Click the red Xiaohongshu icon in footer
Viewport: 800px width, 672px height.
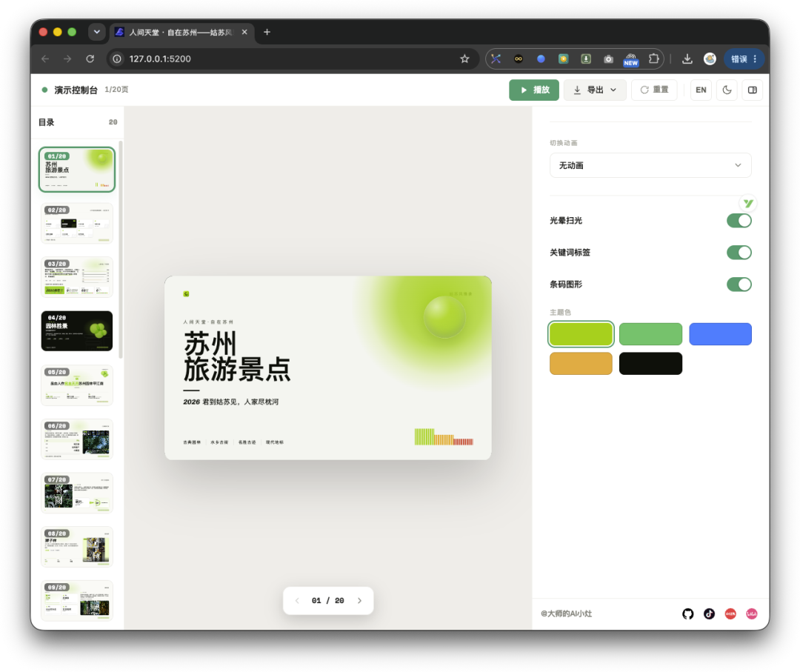(730, 613)
